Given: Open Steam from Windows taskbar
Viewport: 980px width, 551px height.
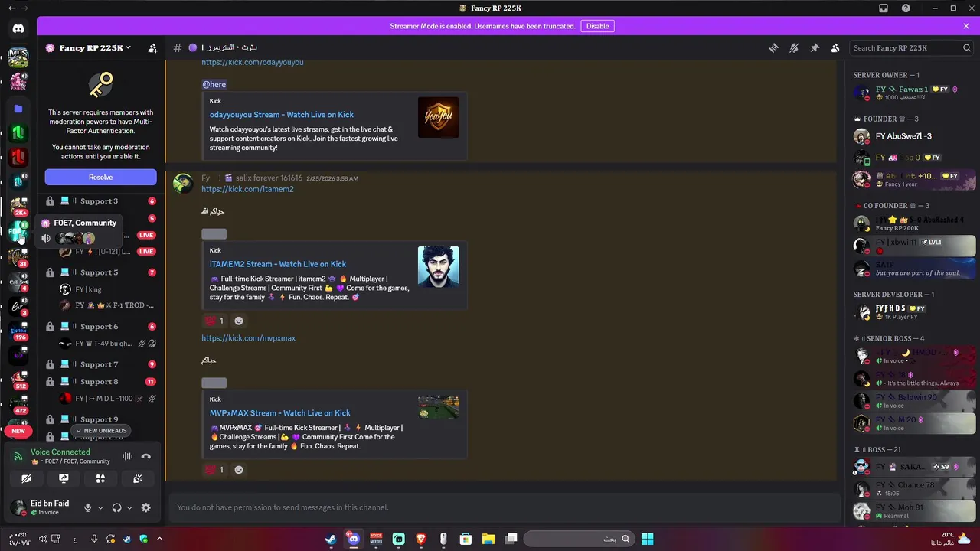Looking at the screenshot, I should [330, 539].
